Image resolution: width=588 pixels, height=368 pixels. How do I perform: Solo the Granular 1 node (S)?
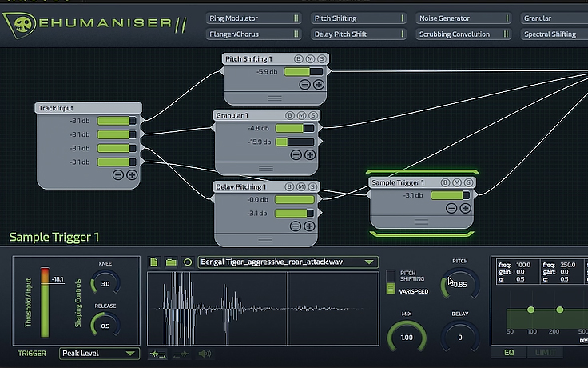(313, 115)
